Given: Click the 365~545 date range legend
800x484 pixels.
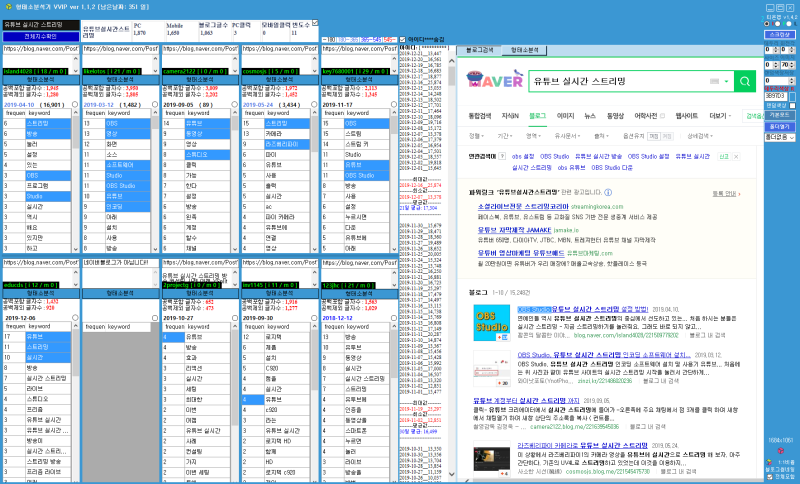Looking at the screenshot, I should [x=371, y=40].
